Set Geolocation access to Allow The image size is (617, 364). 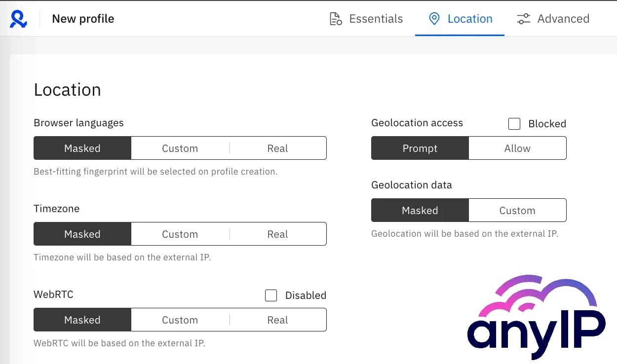click(517, 148)
